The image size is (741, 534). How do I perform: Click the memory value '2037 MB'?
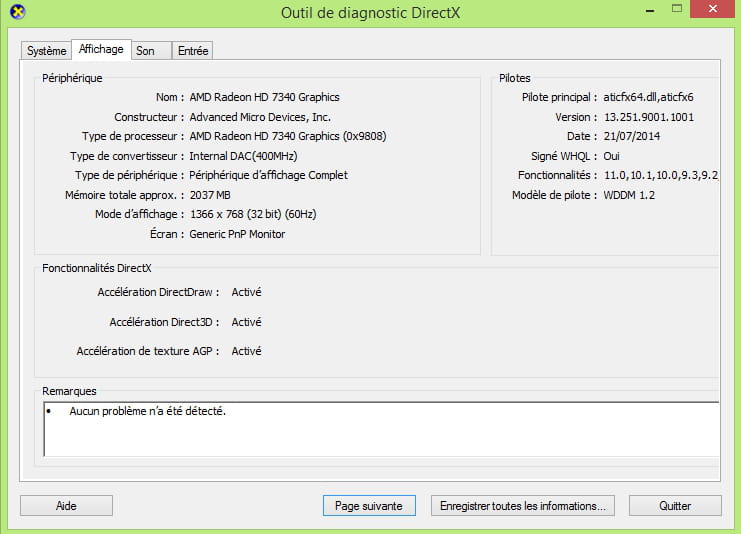click(x=210, y=195)
